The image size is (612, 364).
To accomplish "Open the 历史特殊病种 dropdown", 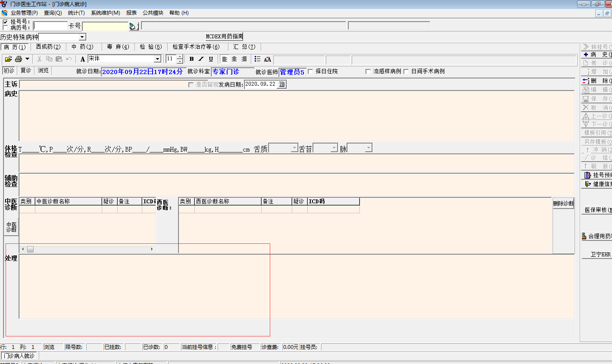I will 82,37.
